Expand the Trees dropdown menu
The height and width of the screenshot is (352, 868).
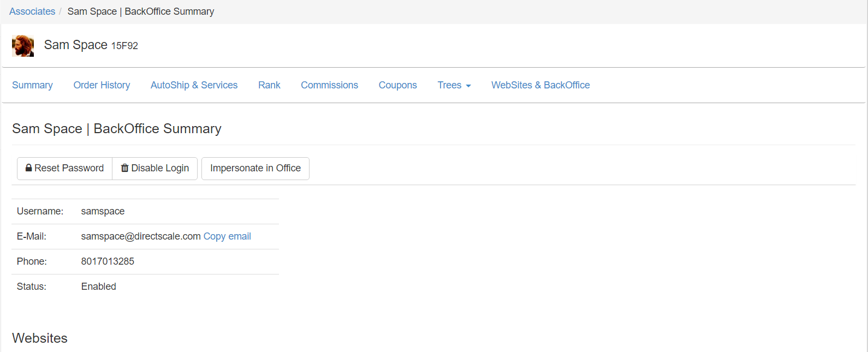tap(454, 85)
